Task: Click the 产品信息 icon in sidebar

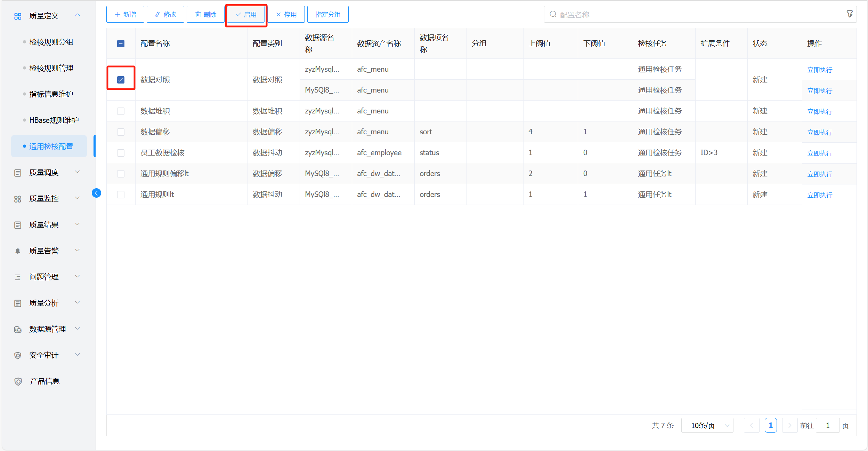Action: point(18,381)
